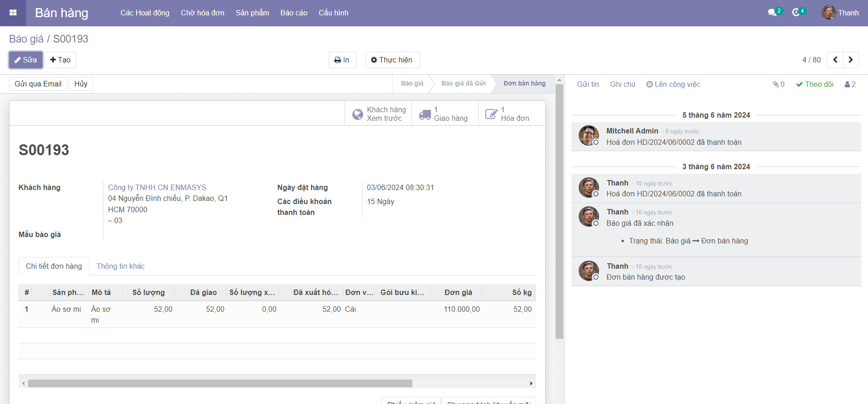
Task: Open the In print dropdown
Action: [342, 60]
